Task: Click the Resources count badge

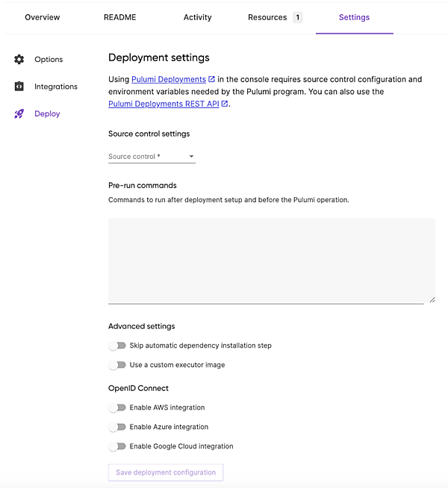Action: click(297, 17)
